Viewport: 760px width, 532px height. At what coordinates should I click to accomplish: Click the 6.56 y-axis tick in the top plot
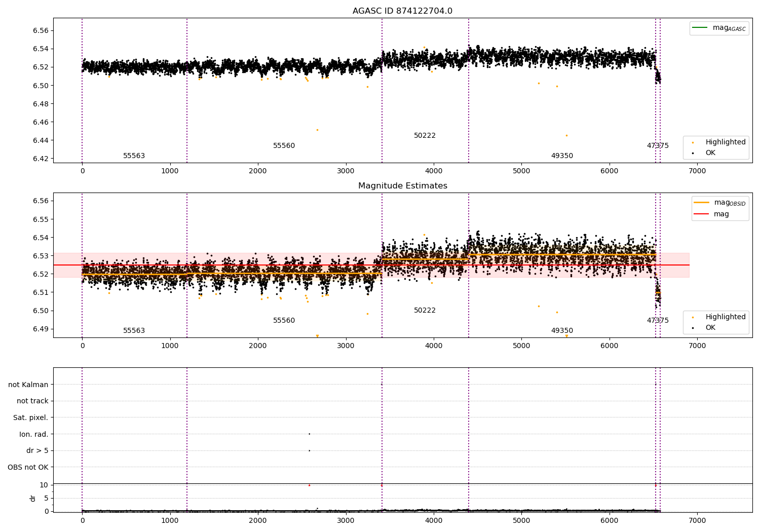click(x=40, y=30)
